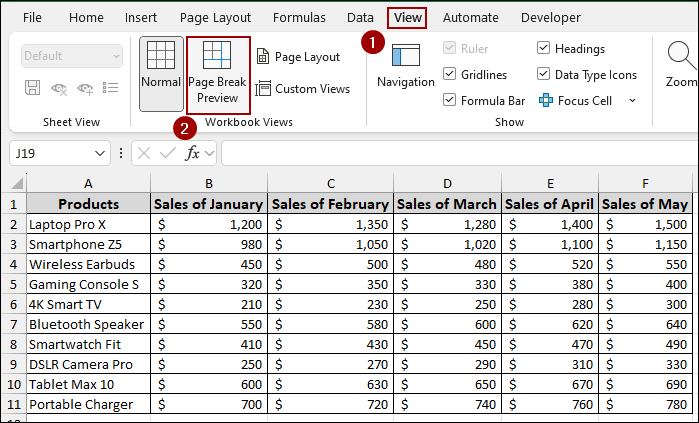This screenshot has height=423, width=699.
Task: Switch to the Page Layout tab
Action: coord(215,18)
